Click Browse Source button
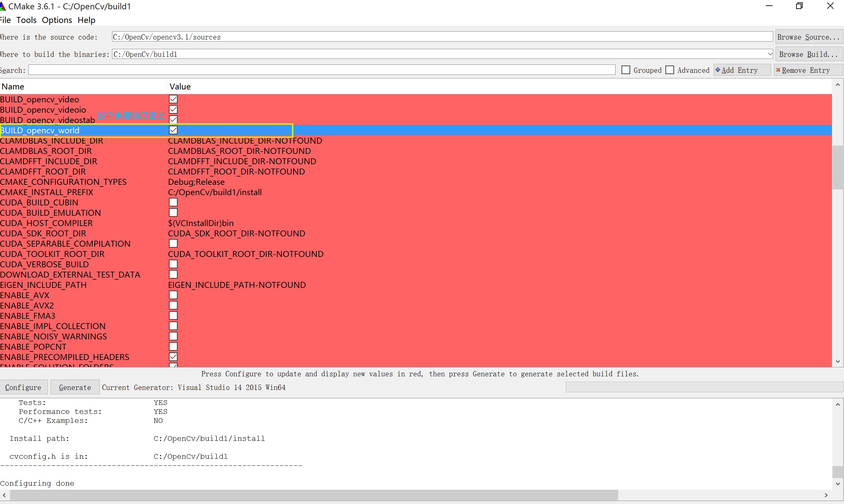The height and width of the screenshot is (504, 844). (x=809, y=37)
